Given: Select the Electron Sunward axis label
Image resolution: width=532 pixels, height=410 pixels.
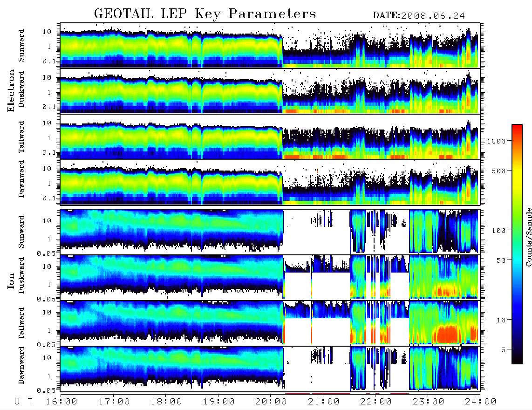Looking at the screenshot, I should pyautogui.click(x=21, y=46).
